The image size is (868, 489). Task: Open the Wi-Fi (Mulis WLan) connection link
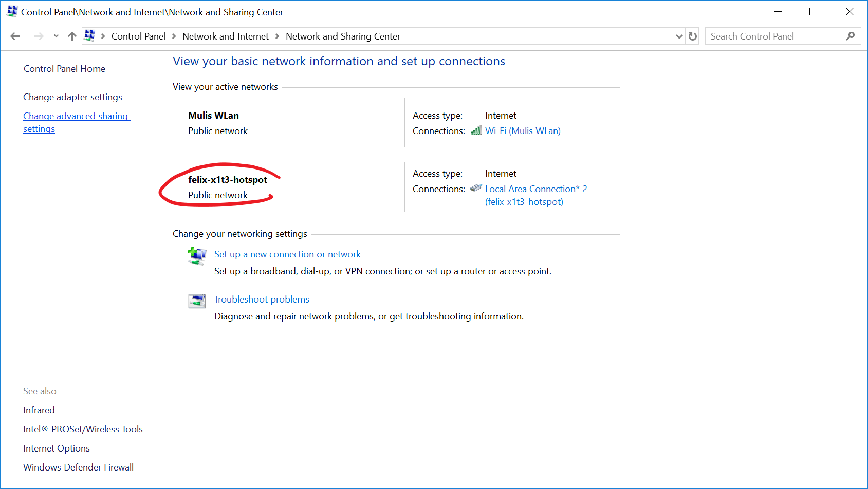[x=523, y=130]
